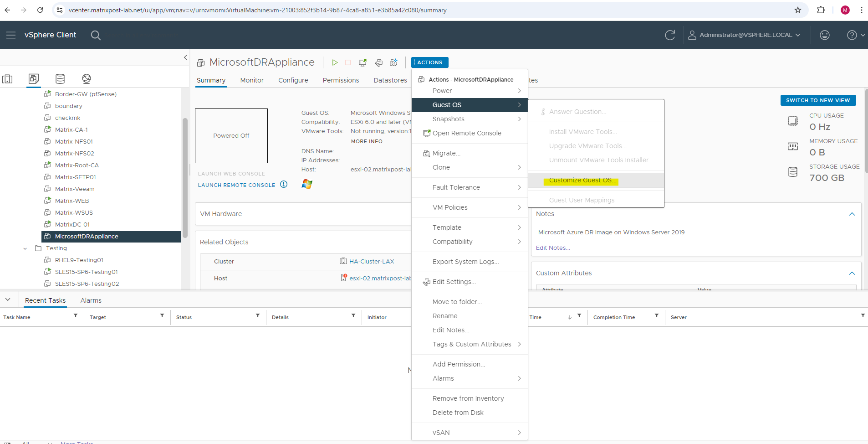
Task: Click SWITCH TO NEW VIEW button
Action: (x=818, y=100)
